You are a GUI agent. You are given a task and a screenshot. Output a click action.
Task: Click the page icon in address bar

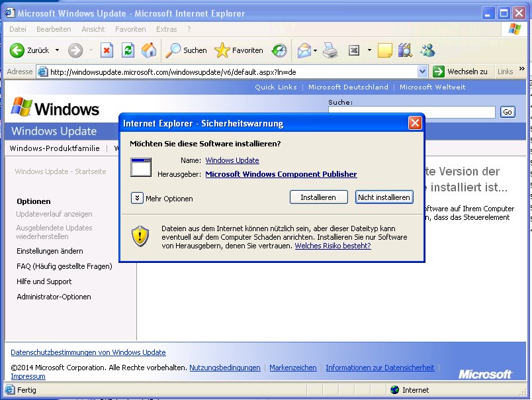point(42,72)
